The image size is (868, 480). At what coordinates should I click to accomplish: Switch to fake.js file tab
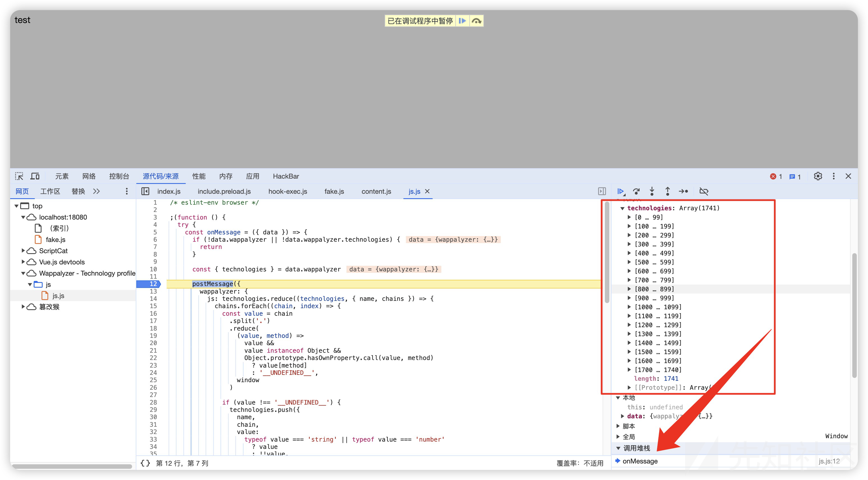(334, 191)
